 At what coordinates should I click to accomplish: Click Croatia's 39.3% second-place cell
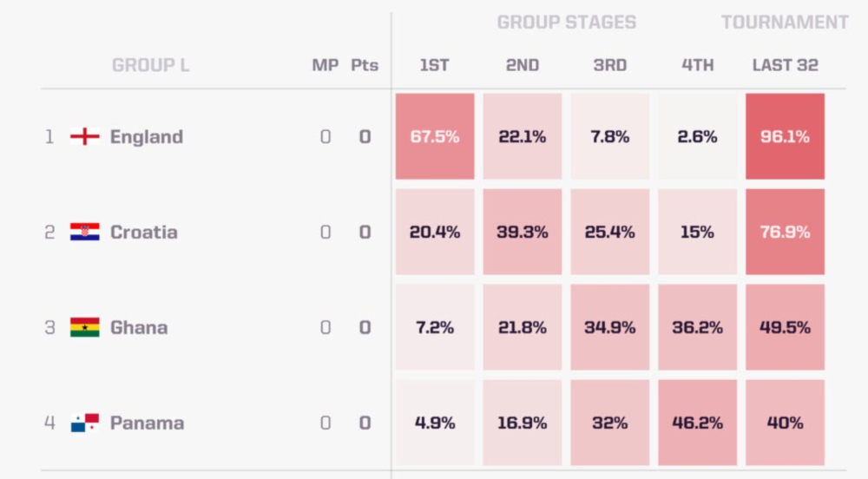pos(522,232)
